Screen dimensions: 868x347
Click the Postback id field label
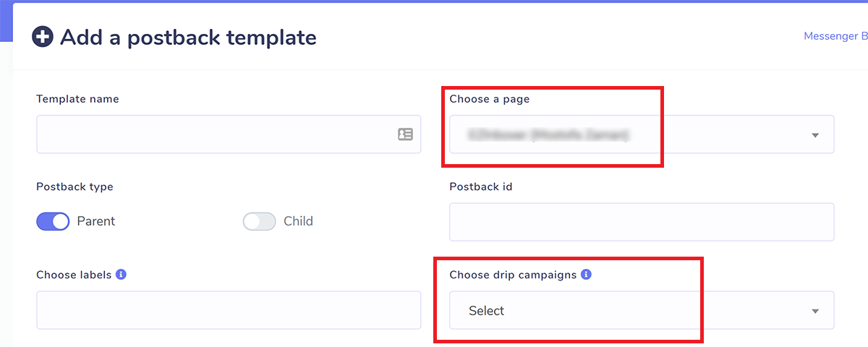point(480,187)
